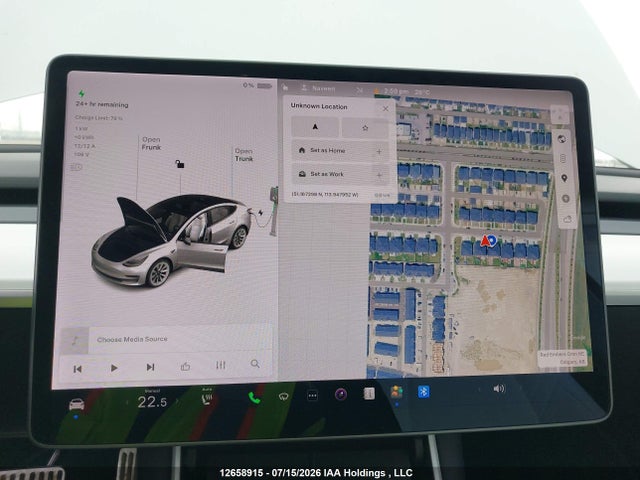Tap the GPS coordinates text in popup
The image size is (640, 480).
324,195
